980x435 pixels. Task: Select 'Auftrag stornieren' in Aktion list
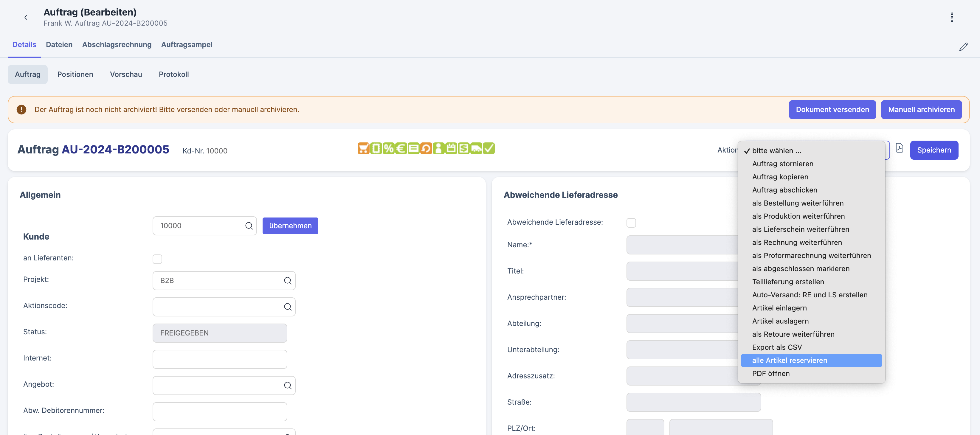coord(783,164)
